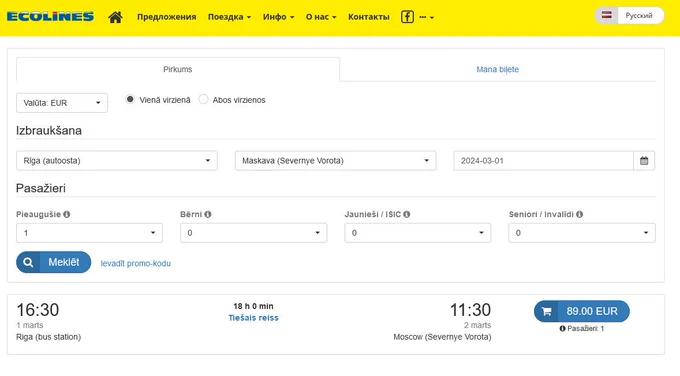Image resolution: width=680 pixels, height=376 pixels.
Task: Open the Tiešais reiss route details
Action: pyautogui.click(x=253, y=318)
